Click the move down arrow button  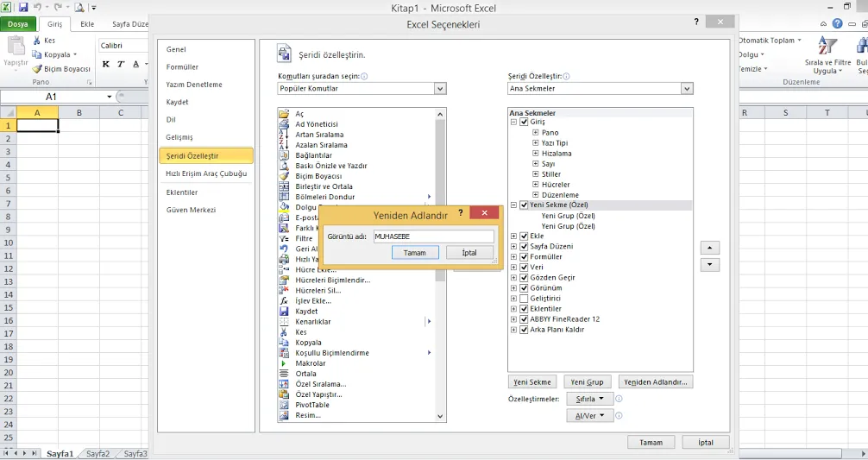point(710,265)
